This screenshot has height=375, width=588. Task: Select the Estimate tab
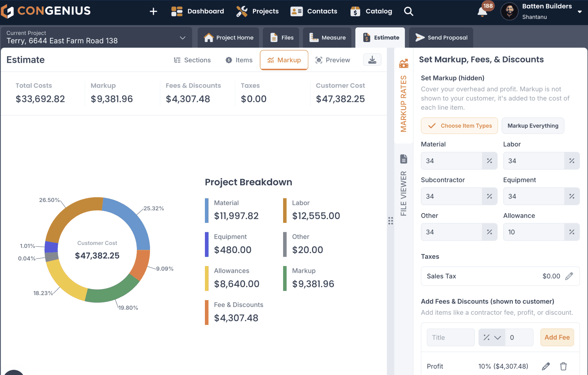(x=380, y=38)
